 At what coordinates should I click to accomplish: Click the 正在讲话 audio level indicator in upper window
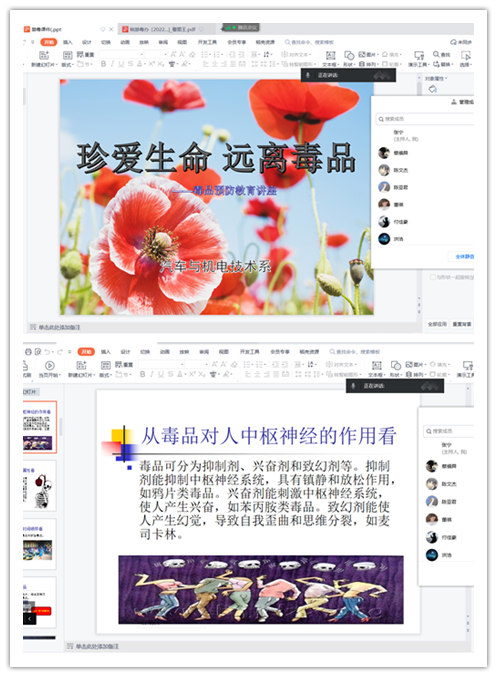click(383, 75)
